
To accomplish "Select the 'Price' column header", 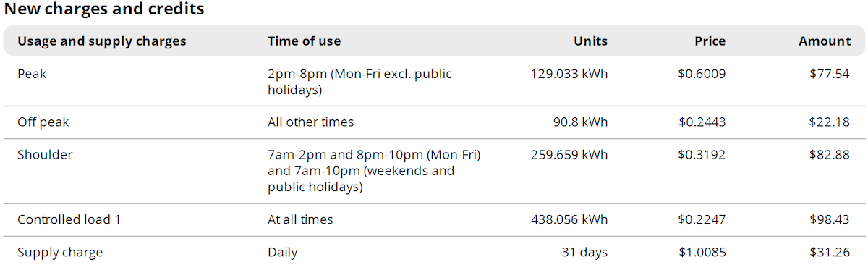I will coord(710,41).
